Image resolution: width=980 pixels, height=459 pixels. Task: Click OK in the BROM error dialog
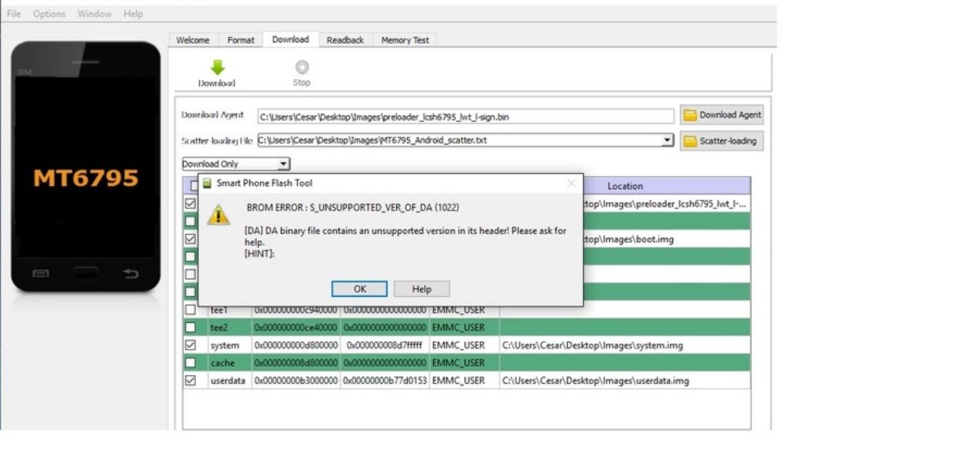point(359,289)
